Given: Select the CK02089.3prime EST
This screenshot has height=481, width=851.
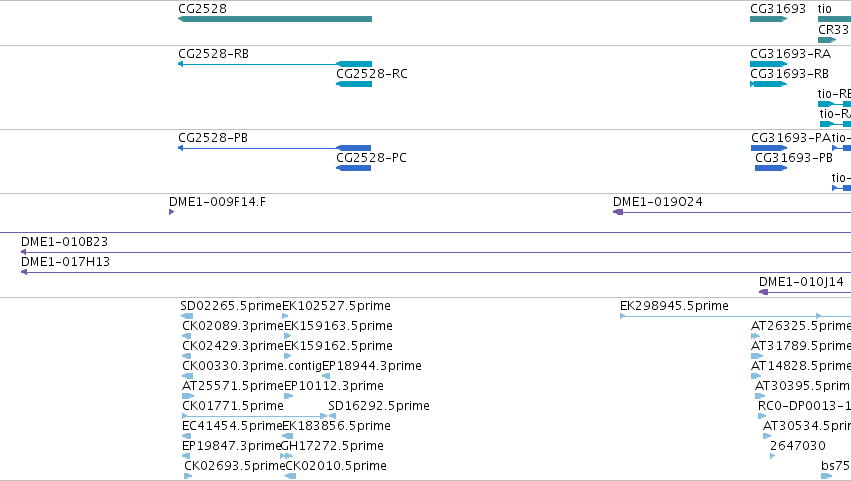Looking at the screenshot, I should pyautogui.click(x=187, y=336).
